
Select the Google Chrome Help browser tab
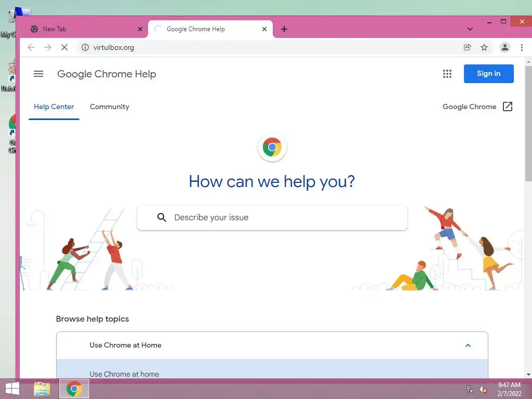pyautogui.click(x=210, y=29)
